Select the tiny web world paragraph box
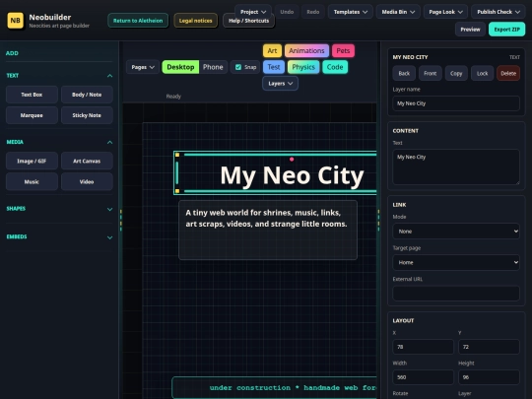The image size is (532, 399). point(268,230)
